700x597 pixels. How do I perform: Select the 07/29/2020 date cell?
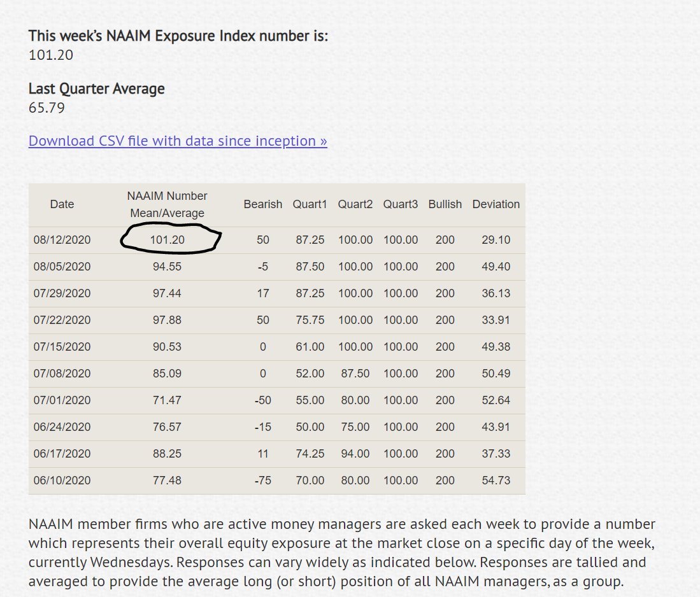point(62,293)
